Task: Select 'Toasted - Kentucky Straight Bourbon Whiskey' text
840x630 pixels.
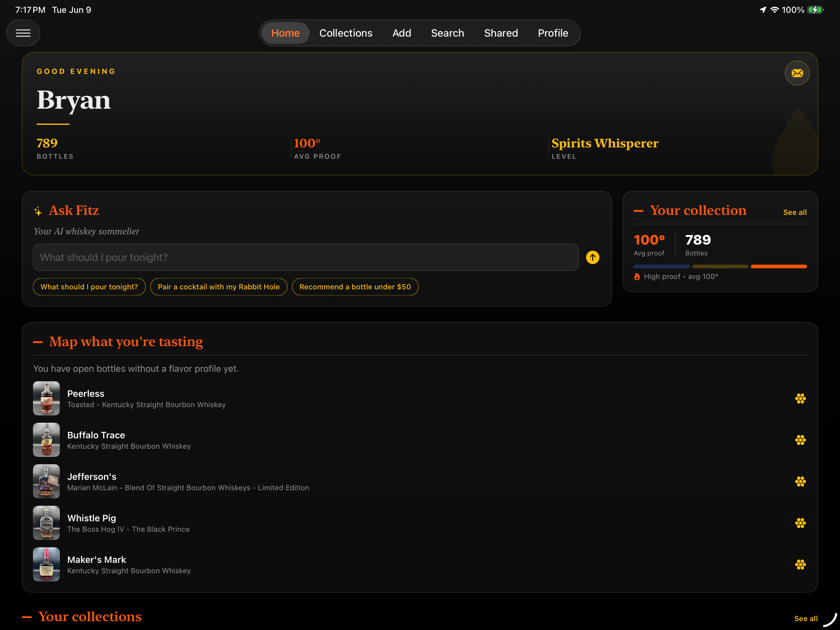Action: coord(147,405)
